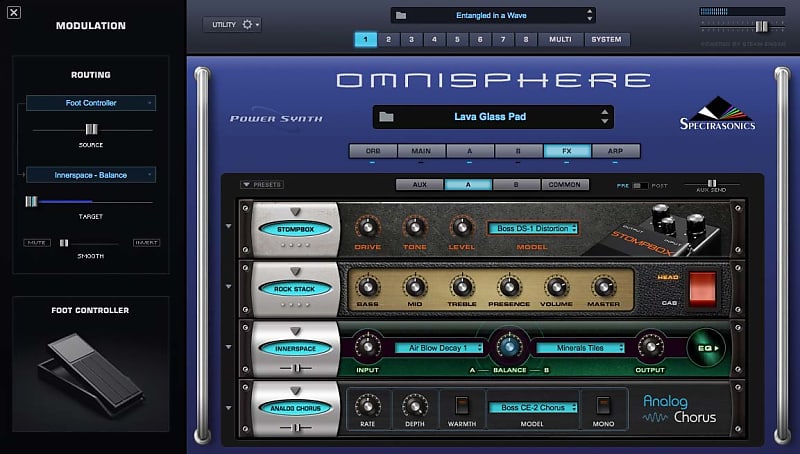The image size is (800, 454).
Task: Click the Invert modulation button
Action: click(146, 243)
